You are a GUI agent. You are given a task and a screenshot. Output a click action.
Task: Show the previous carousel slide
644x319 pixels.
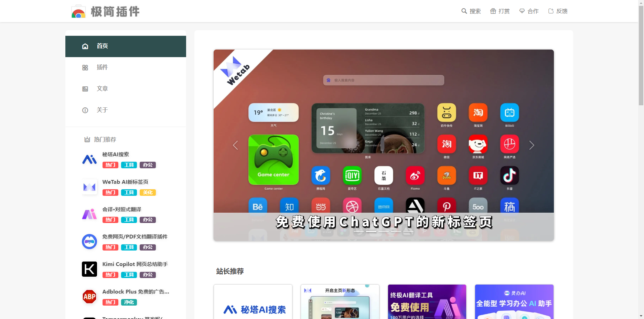click(236, 145)
